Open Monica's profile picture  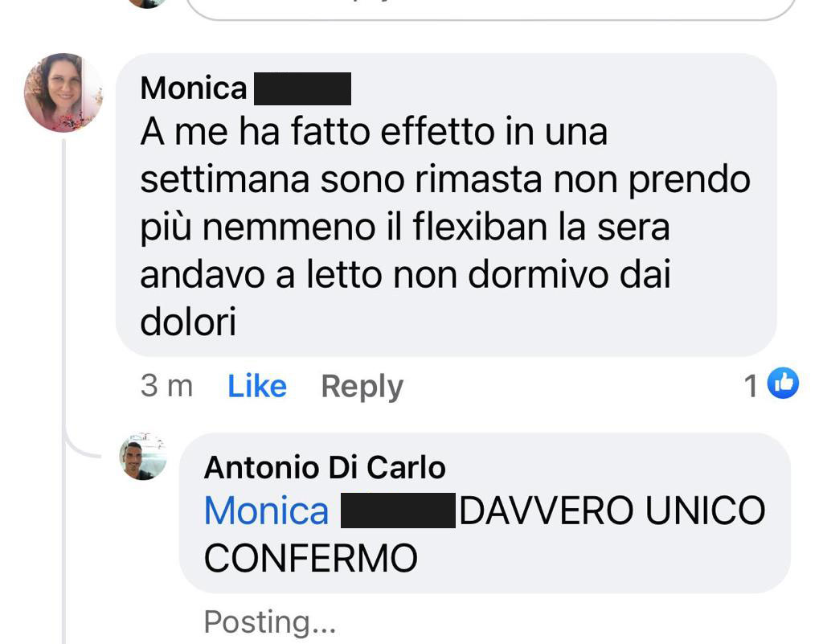(x=63, y=92)
